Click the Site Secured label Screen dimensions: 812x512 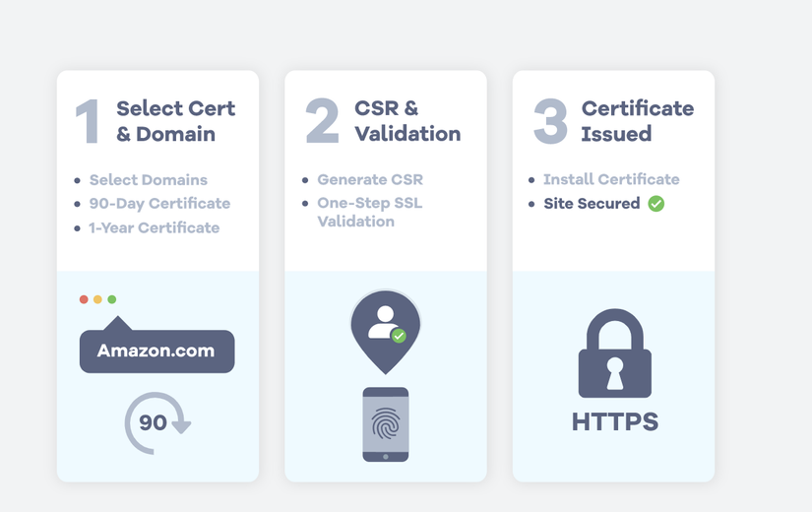pos(592,204)
